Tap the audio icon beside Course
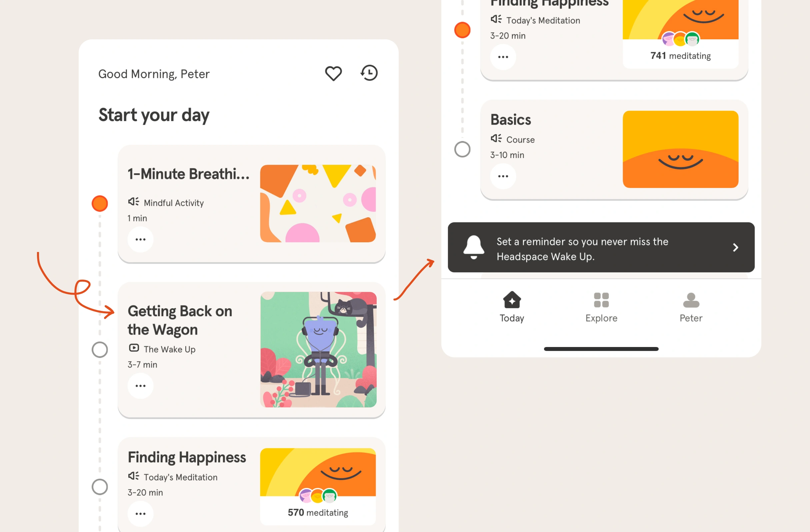The width and height of the screenshot is (810, 532). coord(496,138)
